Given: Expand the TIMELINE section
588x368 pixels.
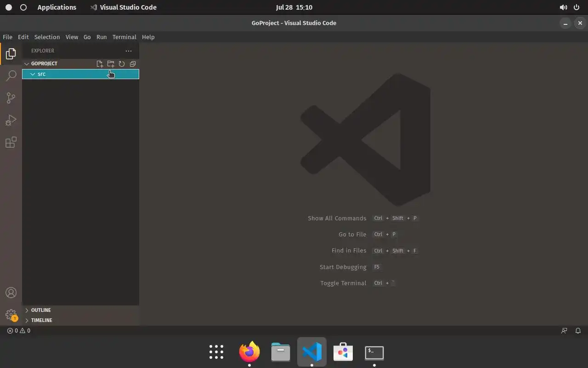Looking at the screenshot, I should tap(80, 320).
